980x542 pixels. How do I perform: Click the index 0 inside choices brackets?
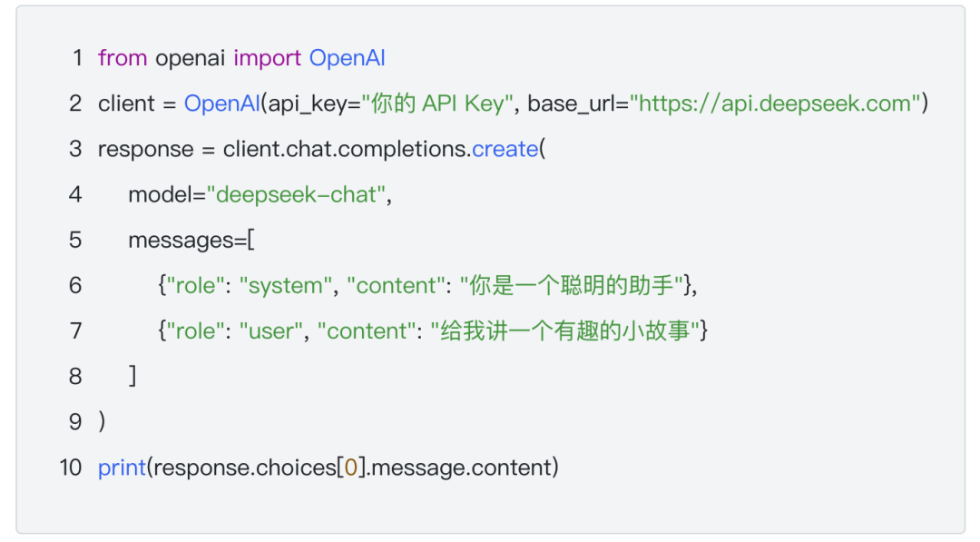(x=351, y=468)
